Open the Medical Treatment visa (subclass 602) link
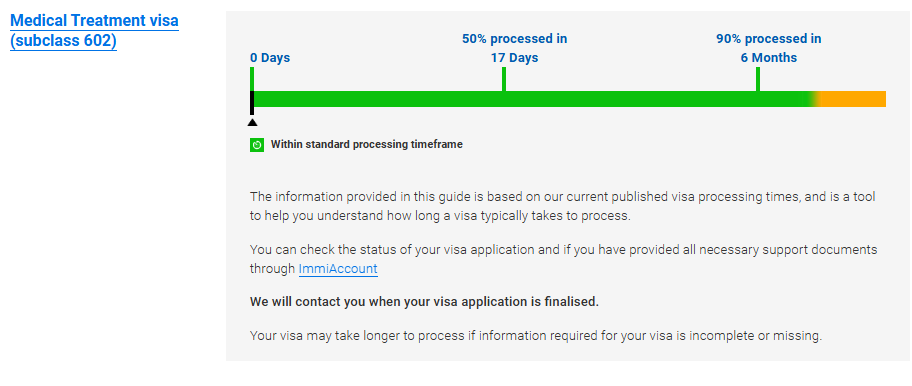912x386 pixels. [x=94, y=31]
